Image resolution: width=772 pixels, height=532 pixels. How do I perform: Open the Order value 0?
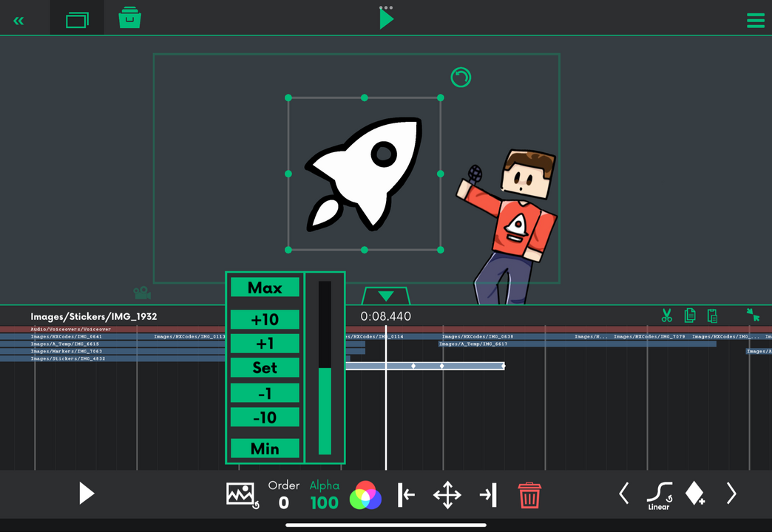coord(284,495)
